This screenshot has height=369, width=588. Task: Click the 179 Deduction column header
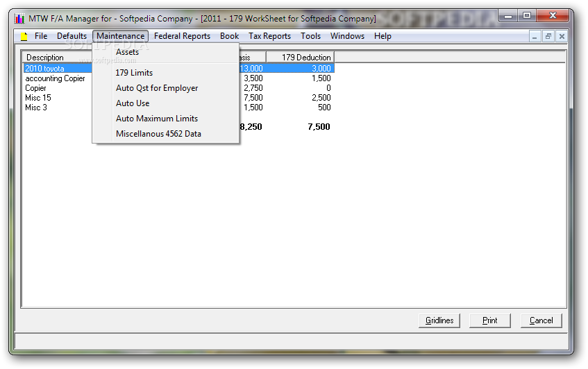[x=300, y=58]
